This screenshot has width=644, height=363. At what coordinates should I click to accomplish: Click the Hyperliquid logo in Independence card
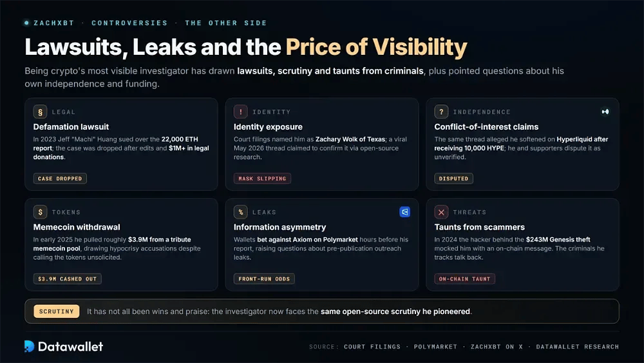605,112
